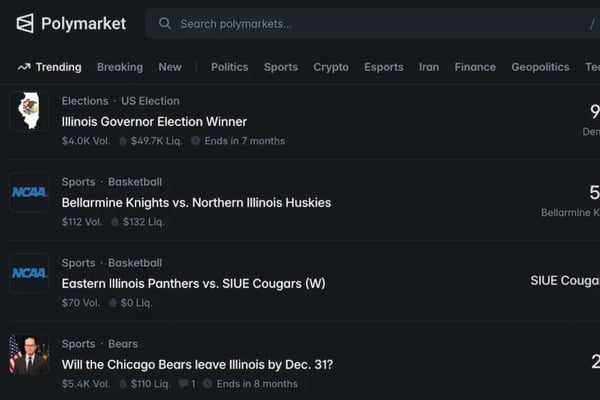Click NCAA logo for Bellarmine Knights game

click(x=29, y=192)
